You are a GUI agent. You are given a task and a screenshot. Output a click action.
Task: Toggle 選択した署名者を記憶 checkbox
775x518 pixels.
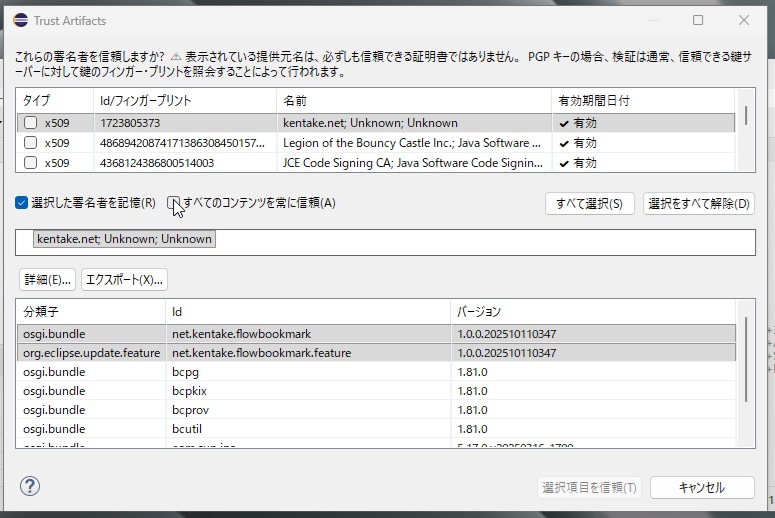click(x=22, y=203)
